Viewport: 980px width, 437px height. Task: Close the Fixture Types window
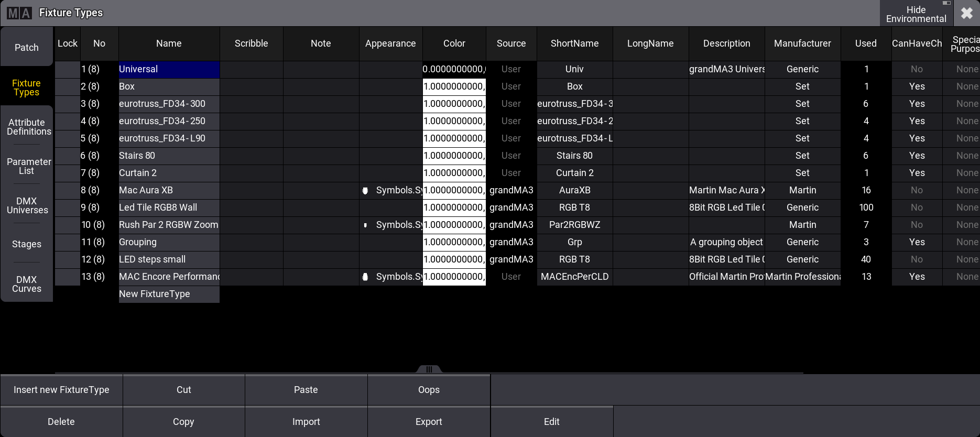click(x=967, y=13)
